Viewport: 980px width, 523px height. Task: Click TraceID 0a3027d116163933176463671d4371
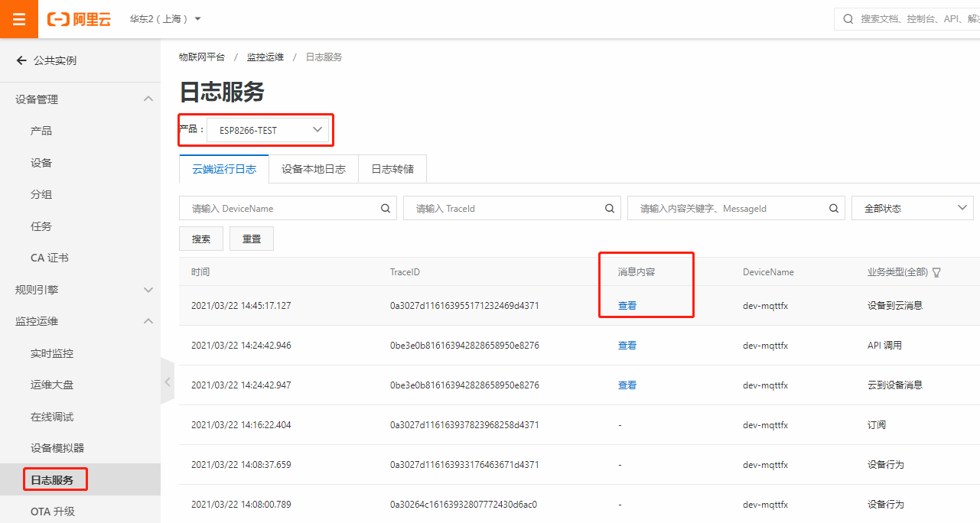pos(464,464)
